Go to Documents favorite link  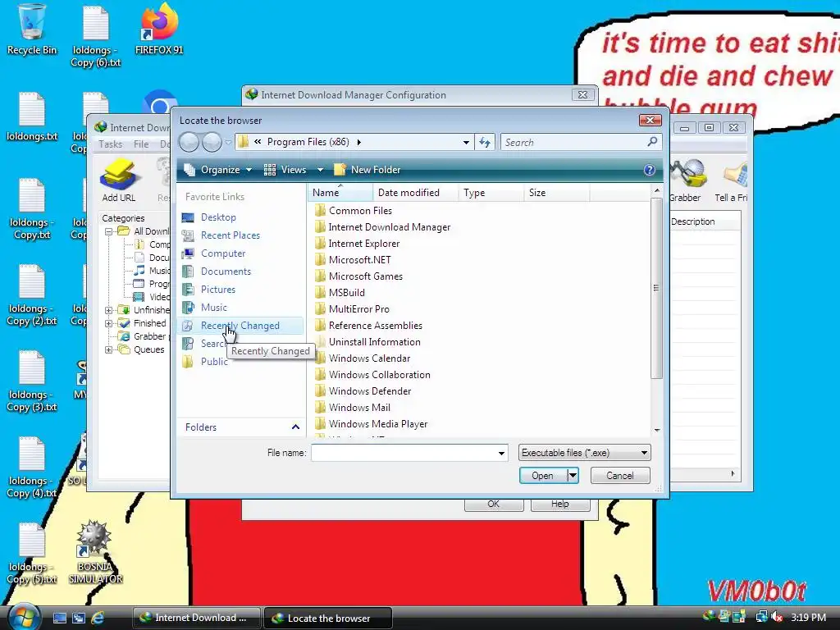click(x=226, y=271)
